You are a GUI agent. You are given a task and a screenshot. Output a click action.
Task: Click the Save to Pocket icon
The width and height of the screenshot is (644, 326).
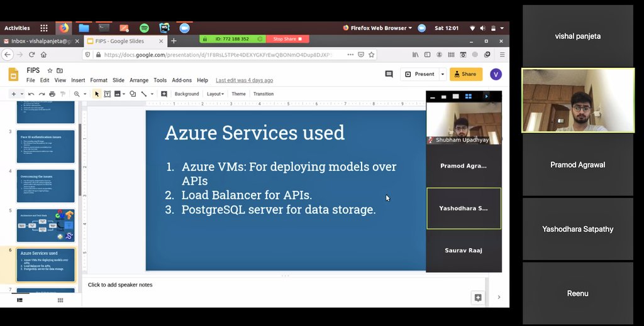360,55
